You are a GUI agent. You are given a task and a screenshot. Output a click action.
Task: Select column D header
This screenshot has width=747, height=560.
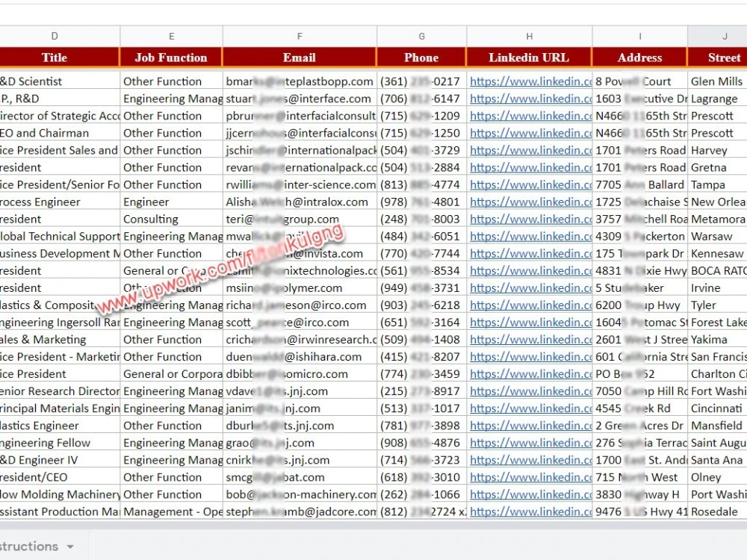[55, 36]
